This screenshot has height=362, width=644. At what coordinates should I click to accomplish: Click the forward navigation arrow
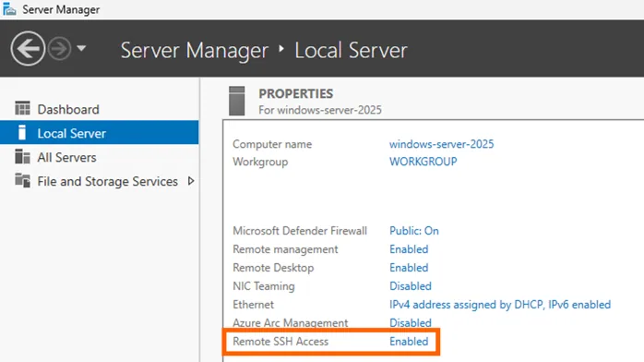pos(59,49)
